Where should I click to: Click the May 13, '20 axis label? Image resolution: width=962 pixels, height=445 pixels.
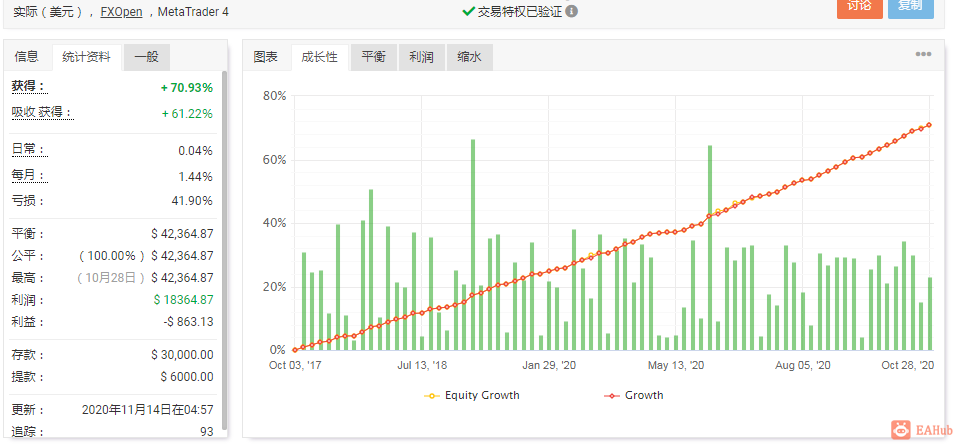[x=676, y=365]
